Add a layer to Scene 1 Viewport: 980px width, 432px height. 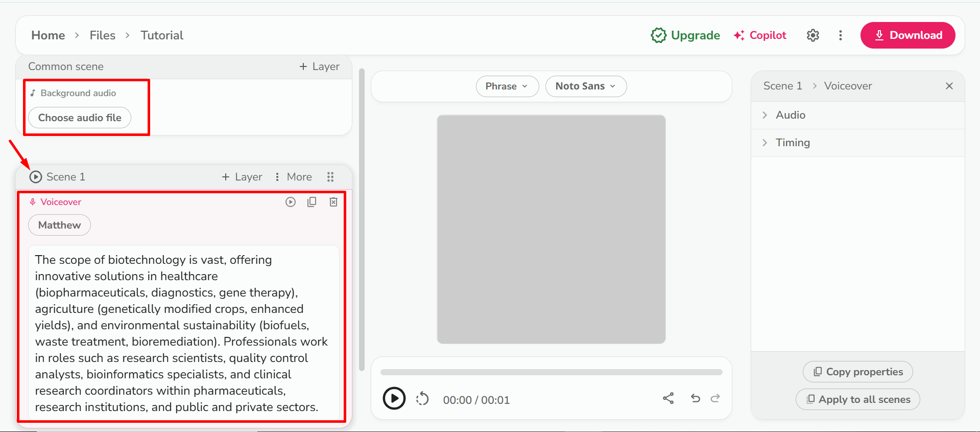(242, 177)
